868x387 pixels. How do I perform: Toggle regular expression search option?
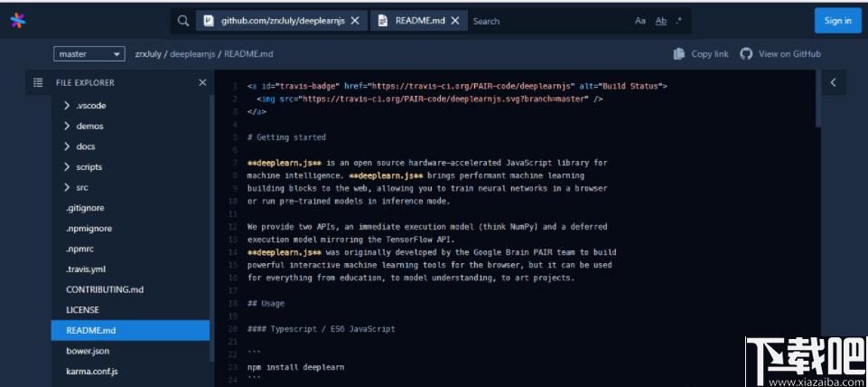pos(679,21)
